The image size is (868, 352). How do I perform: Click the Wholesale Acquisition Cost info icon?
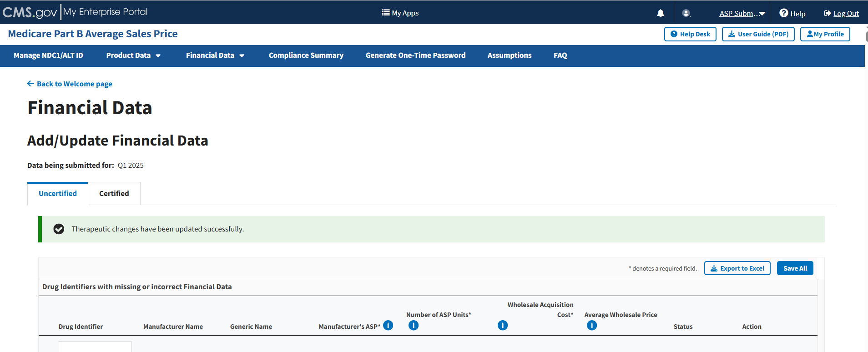(503, 325)
